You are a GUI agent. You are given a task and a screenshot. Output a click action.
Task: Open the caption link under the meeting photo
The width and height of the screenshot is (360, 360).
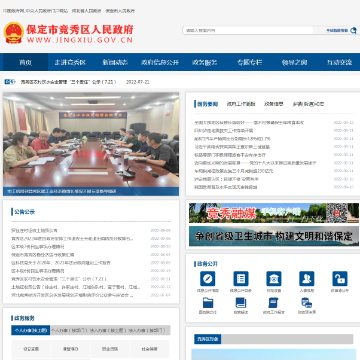pos(62,192)
